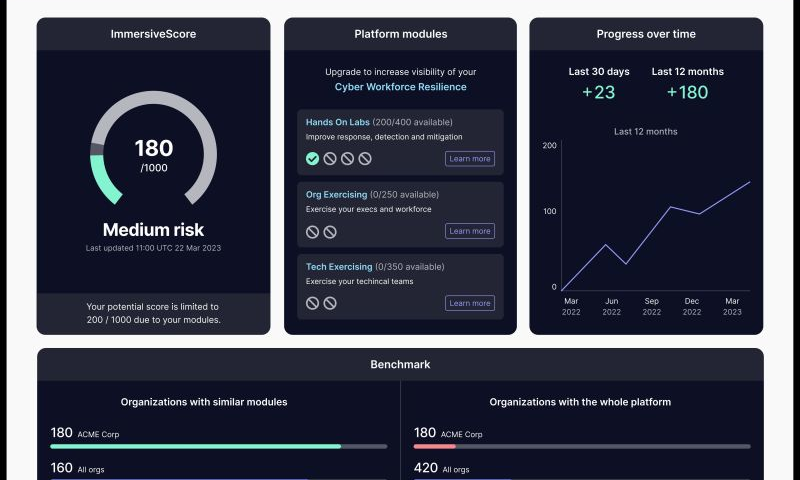Viewport: 800px width, 480px height.
Task: Click the first disabled icon in Hands On Labs
Action: 330,158
